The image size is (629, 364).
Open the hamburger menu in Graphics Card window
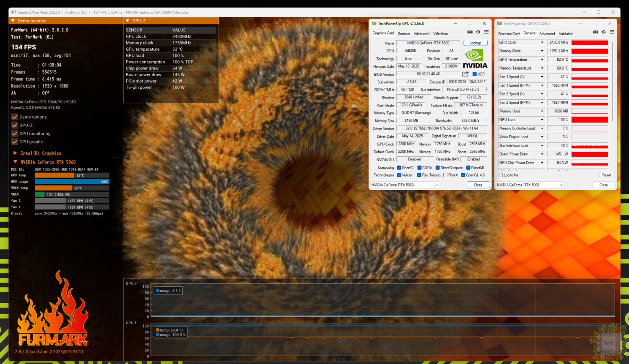(x=486, y=32)
